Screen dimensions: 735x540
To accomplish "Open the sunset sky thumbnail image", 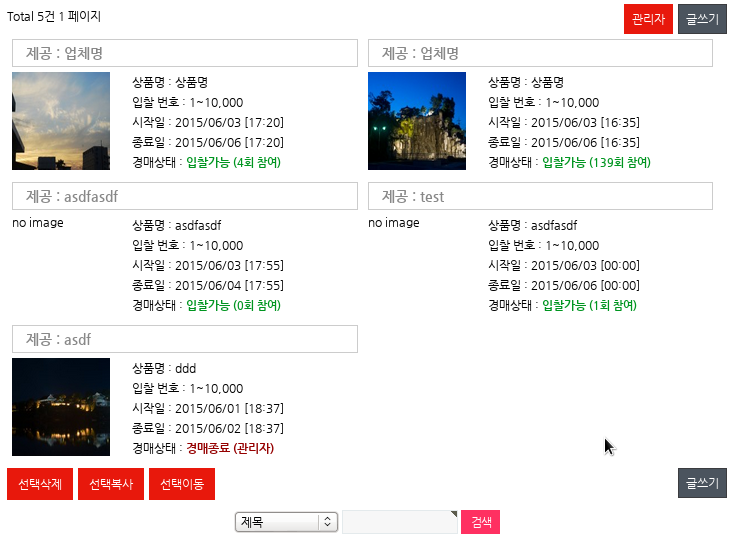I will (61, 121).
